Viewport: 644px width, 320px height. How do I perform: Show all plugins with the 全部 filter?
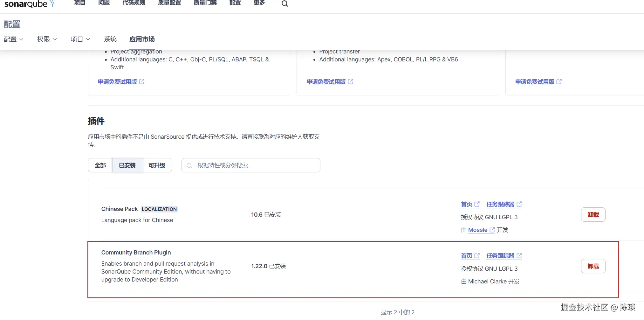(100, 165)
